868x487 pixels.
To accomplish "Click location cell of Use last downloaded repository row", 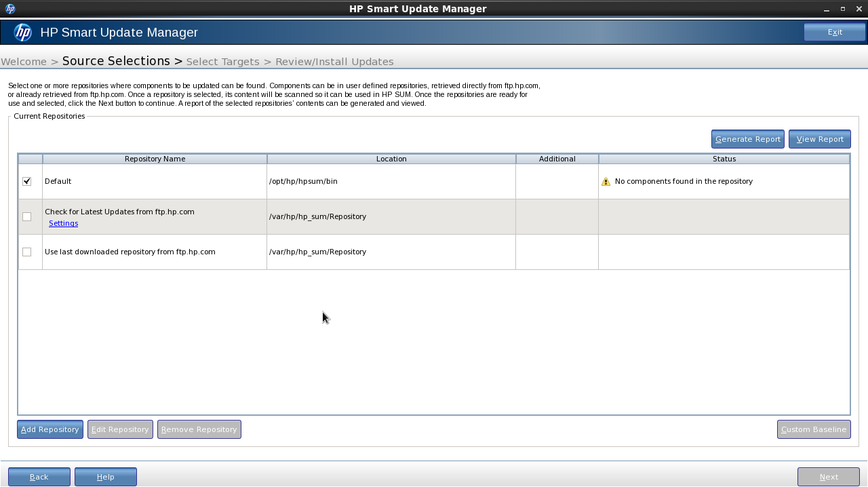I will [391, 252].
